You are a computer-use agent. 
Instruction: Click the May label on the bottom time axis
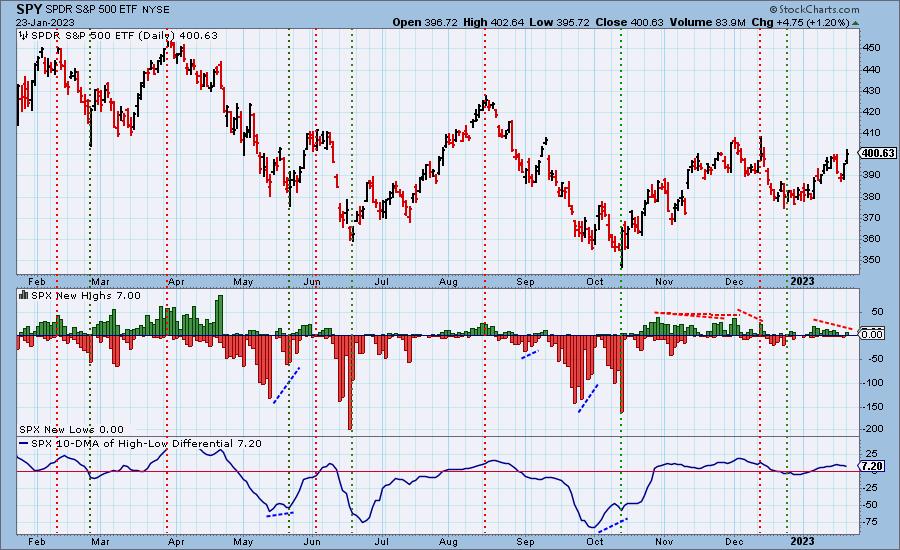tap(243, 541)
